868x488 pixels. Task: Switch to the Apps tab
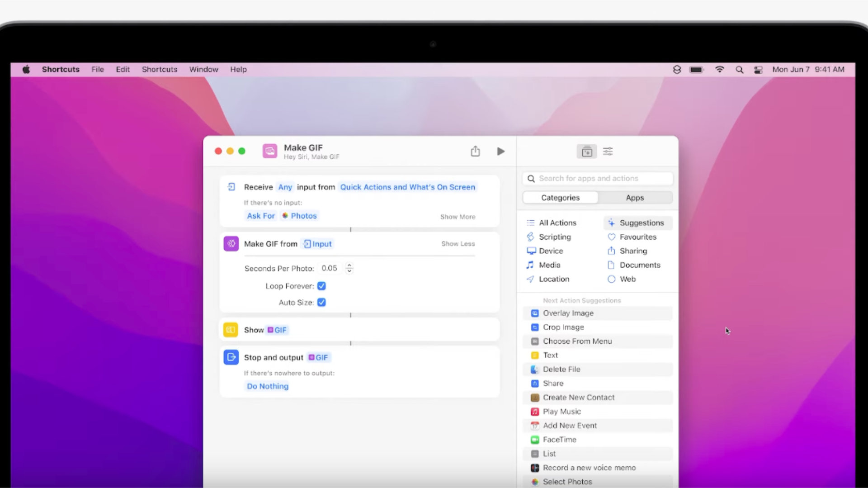point(635,198)
